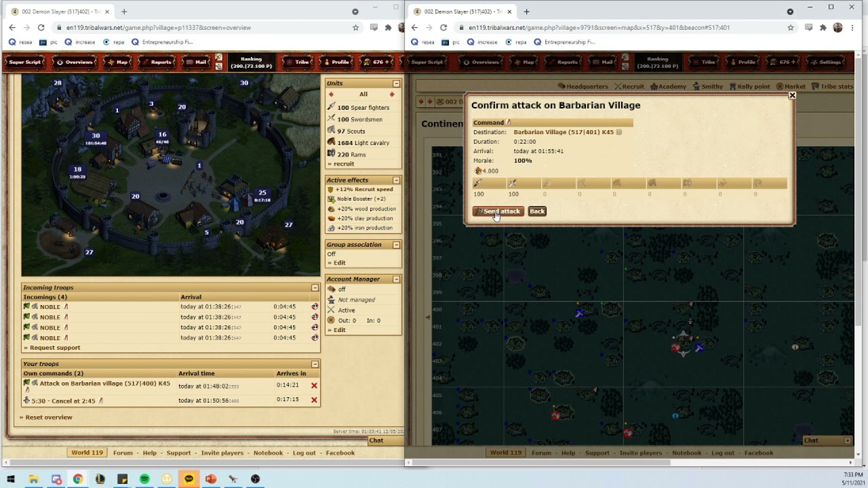This screenshot has height=488, width=868.
Task: Open Spotify from the taskbar
Action: pyautogui.click(x=144, y=479)
